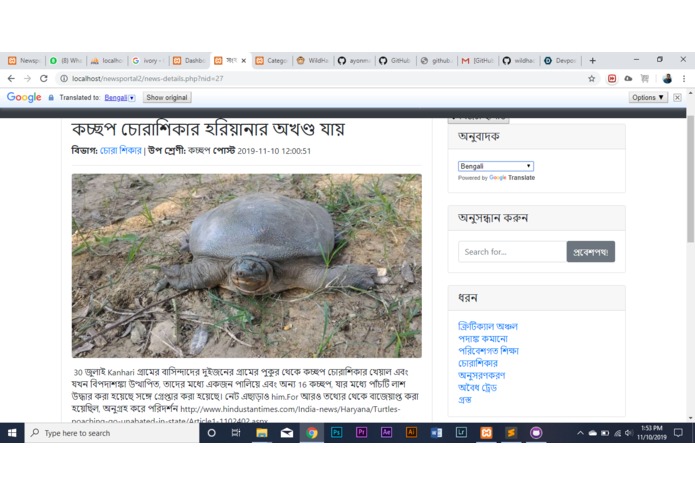Switch to the Devpos tab
The image size is (695, 494).
click(561, 61)
